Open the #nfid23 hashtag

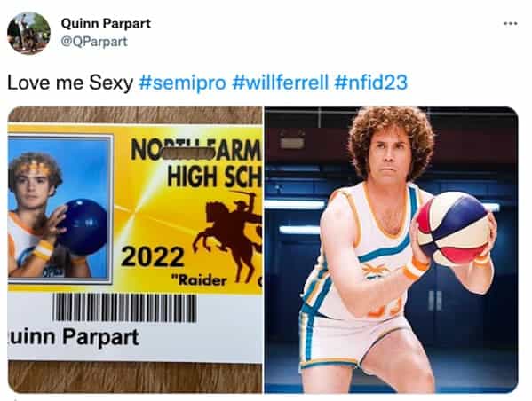pos(371,83)
